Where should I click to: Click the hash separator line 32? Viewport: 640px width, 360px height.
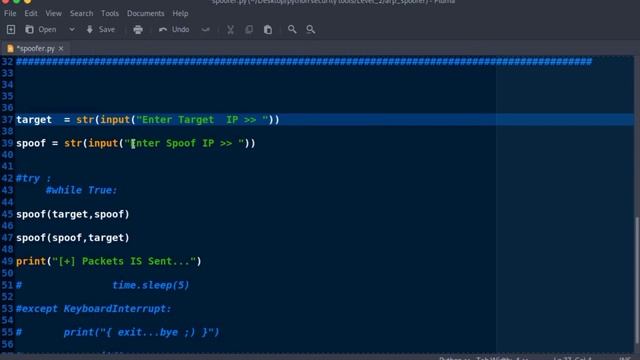pos(304,62)
